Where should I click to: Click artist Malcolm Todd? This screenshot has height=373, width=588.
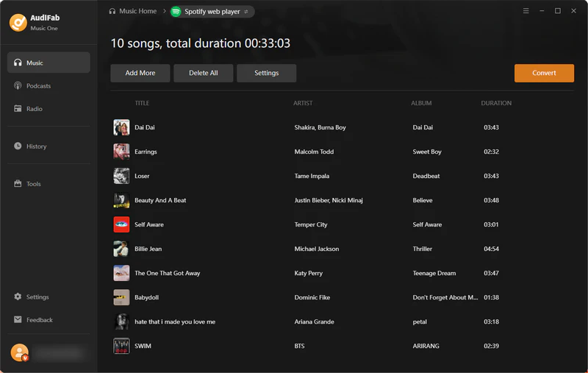click(x=315, y=152)
